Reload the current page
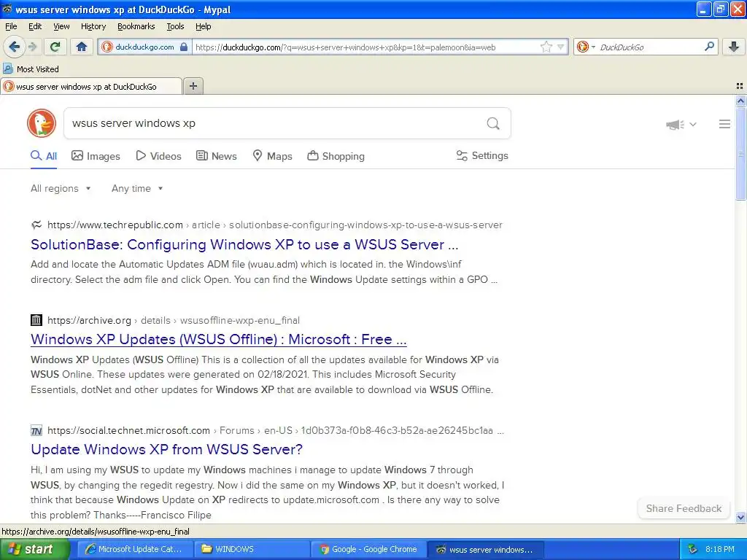 [55, 47]
